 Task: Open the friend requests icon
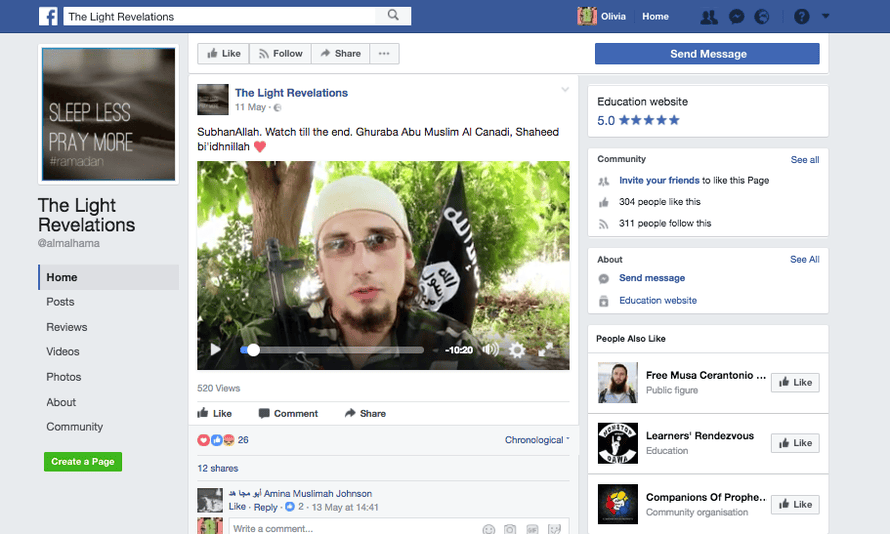point(708,17)
